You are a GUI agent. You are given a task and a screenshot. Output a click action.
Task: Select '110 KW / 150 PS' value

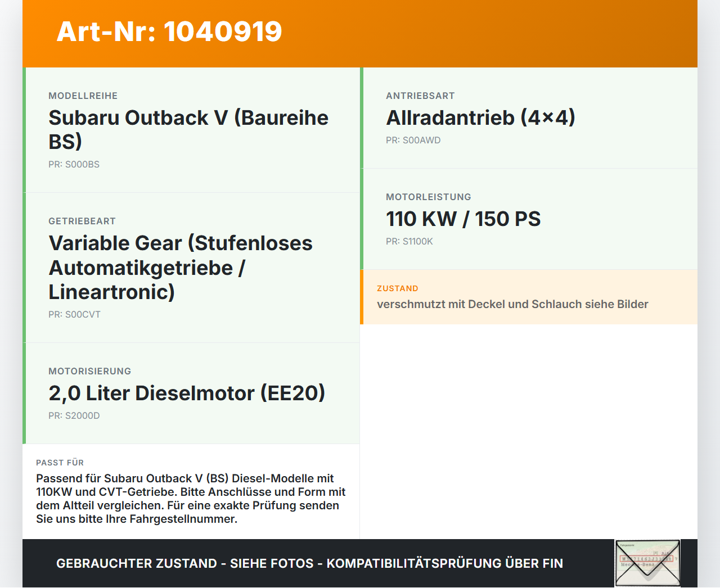463,219
